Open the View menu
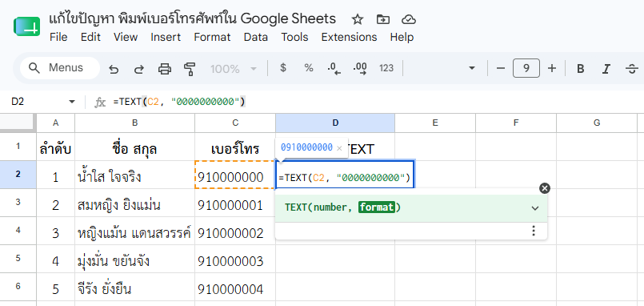644x306 pixels. 126,37
